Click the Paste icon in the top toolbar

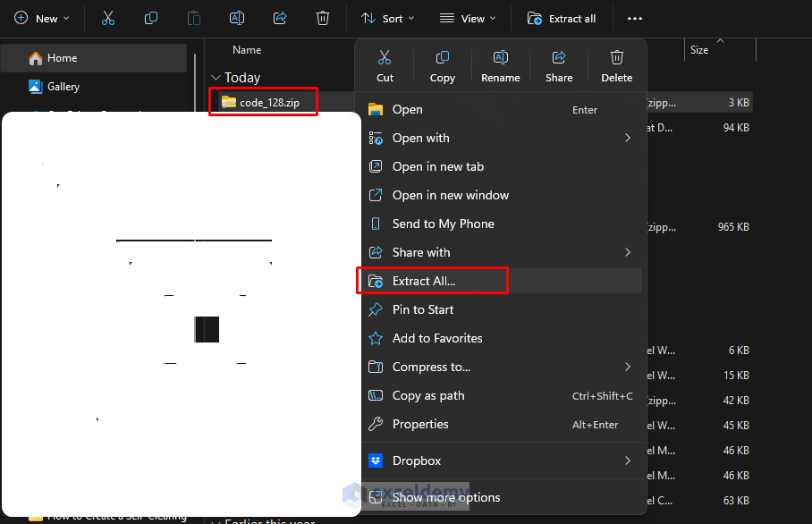coord(194,19)
